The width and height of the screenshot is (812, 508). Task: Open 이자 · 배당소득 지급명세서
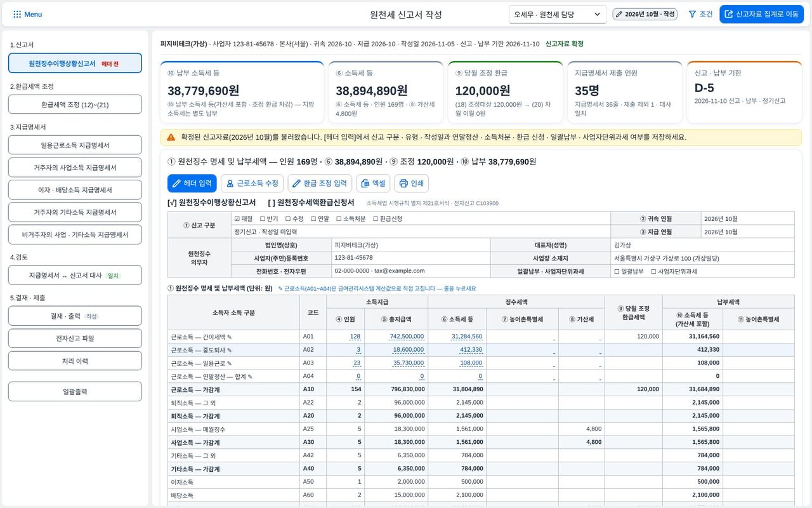click(x=75, y=190)
